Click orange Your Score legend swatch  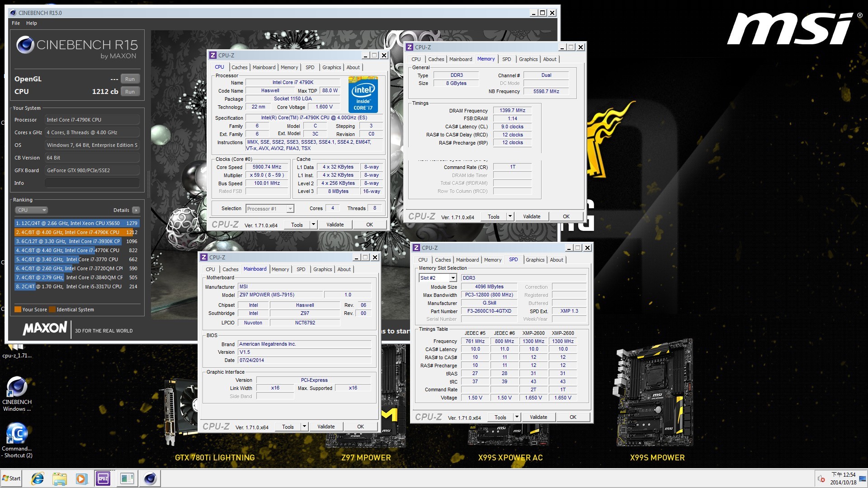tap(18, 310)
